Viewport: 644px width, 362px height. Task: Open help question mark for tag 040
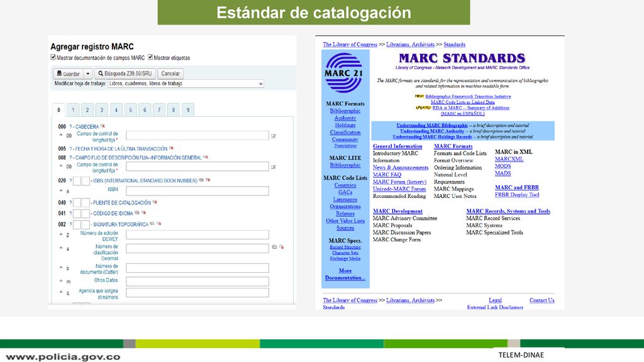pyautogui.click(x=70, y=203)
